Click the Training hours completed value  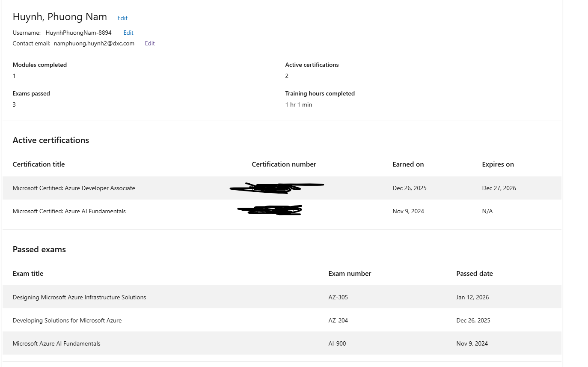tap(299, 104)
